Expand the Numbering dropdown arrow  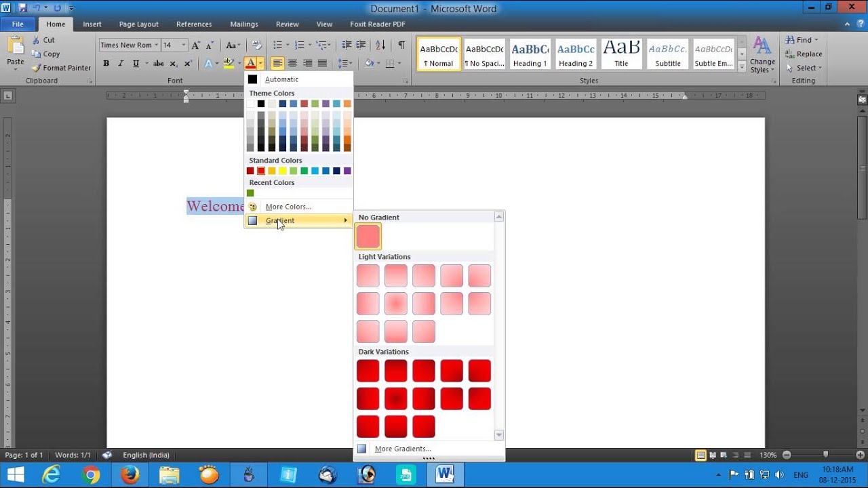pyautogui.click(x=311, y=45)
